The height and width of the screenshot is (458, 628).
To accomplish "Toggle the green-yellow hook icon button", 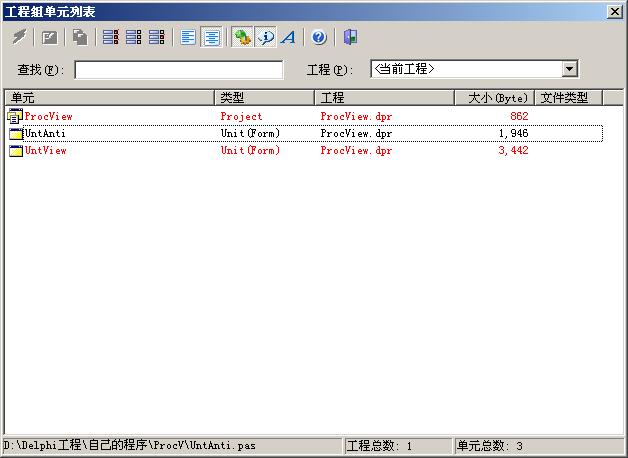I will click(242, 37).
